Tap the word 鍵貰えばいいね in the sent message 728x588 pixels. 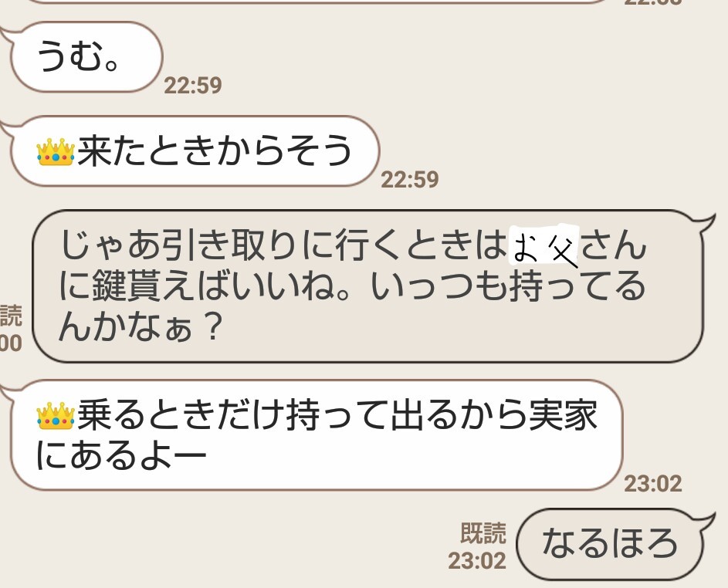pos(217,288)
